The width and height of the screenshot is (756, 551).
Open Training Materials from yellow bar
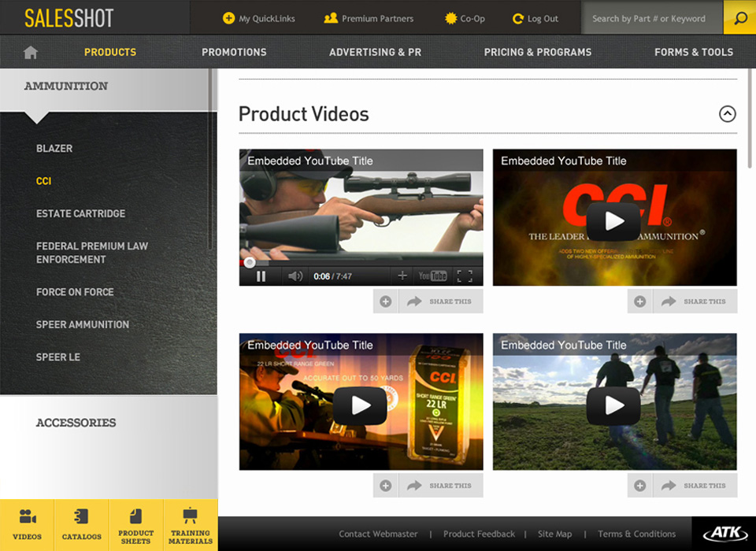pyautogui.click(x=191, y=525)
